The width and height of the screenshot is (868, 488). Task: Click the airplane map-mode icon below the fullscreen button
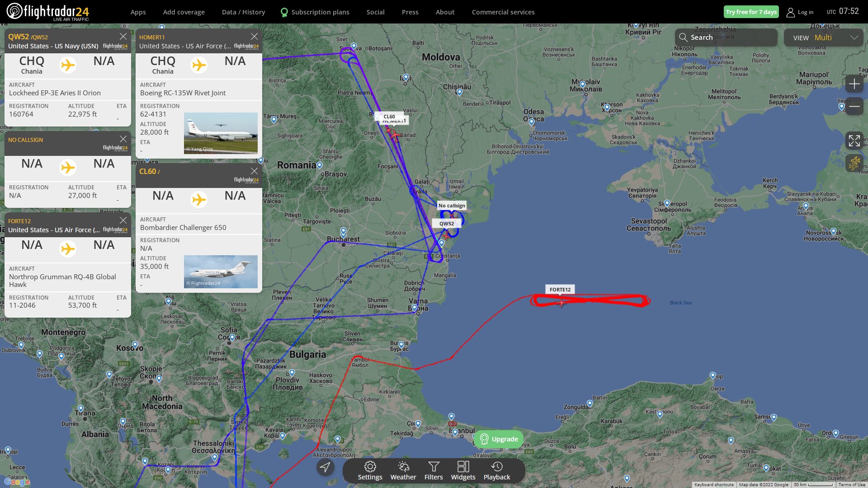point(854,163)
